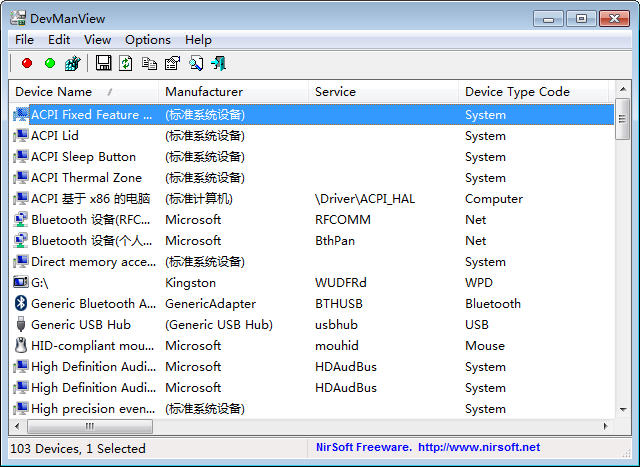Image resolution: width=640 pixels, height=467 pixels.
Task: Click the Exit toolbar icon
Action: click(219, 63)
